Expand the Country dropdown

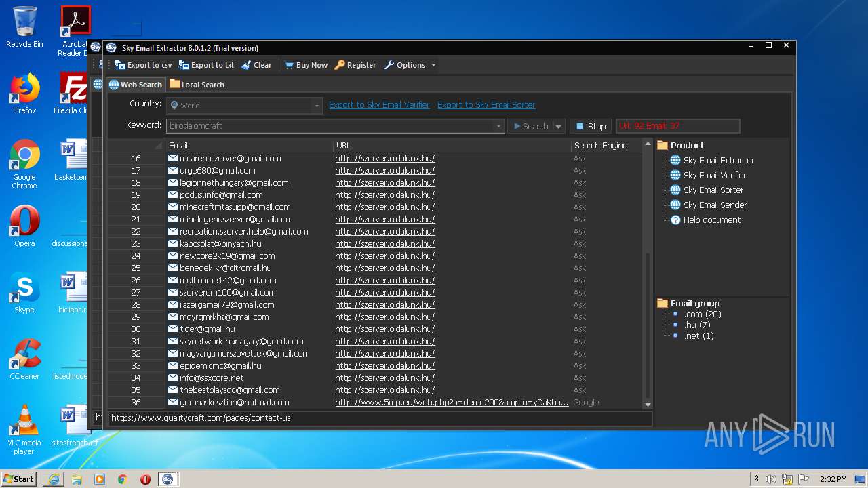click(x=316, y=106)
